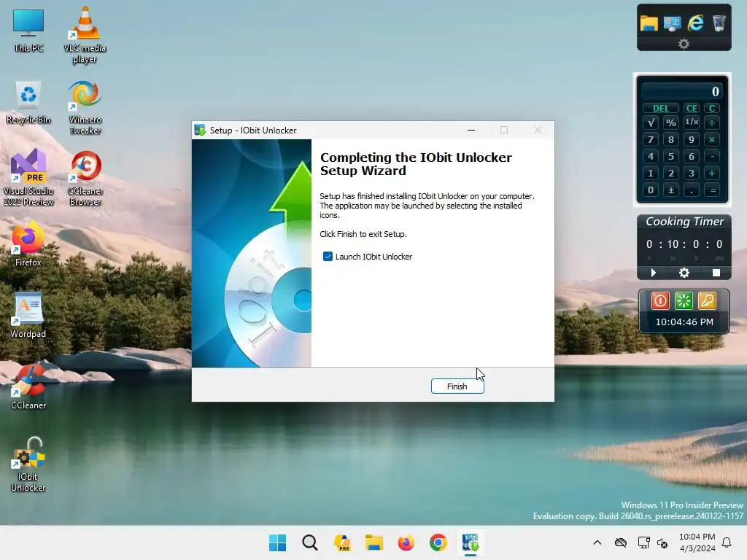Select the CCleaner desktop shortcut

point(28,386)
